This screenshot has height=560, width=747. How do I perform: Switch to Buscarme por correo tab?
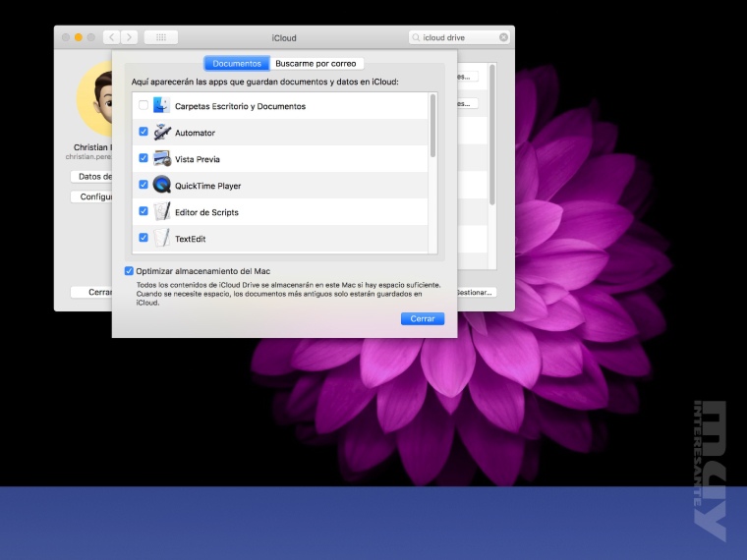click(316, 63)
